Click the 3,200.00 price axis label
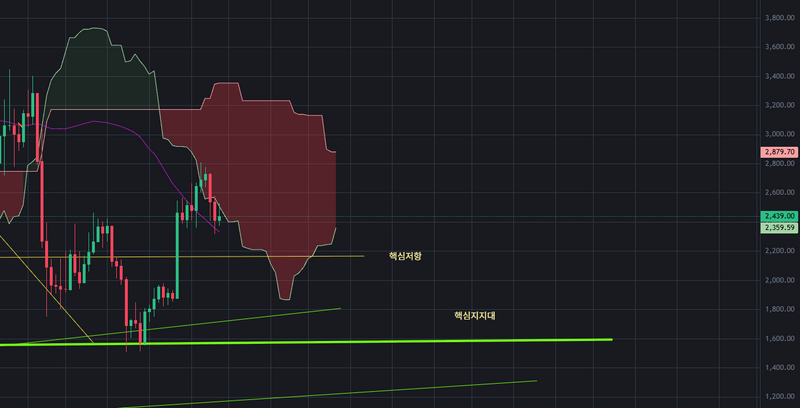Image resolution: width=800 pixels, height=408 pixels. click(780, 105)
